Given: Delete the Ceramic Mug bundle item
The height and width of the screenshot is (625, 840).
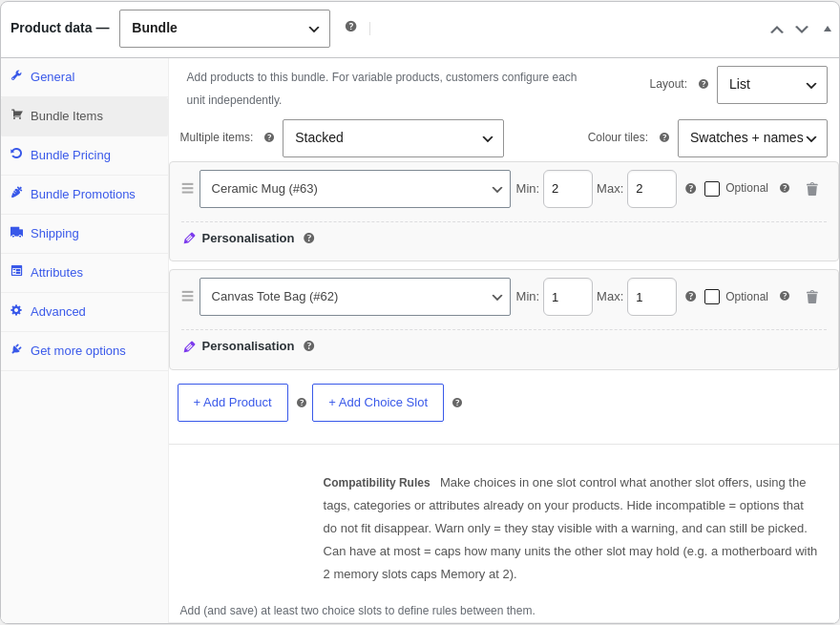Looking at the screenshot, I should click(812, 189).
